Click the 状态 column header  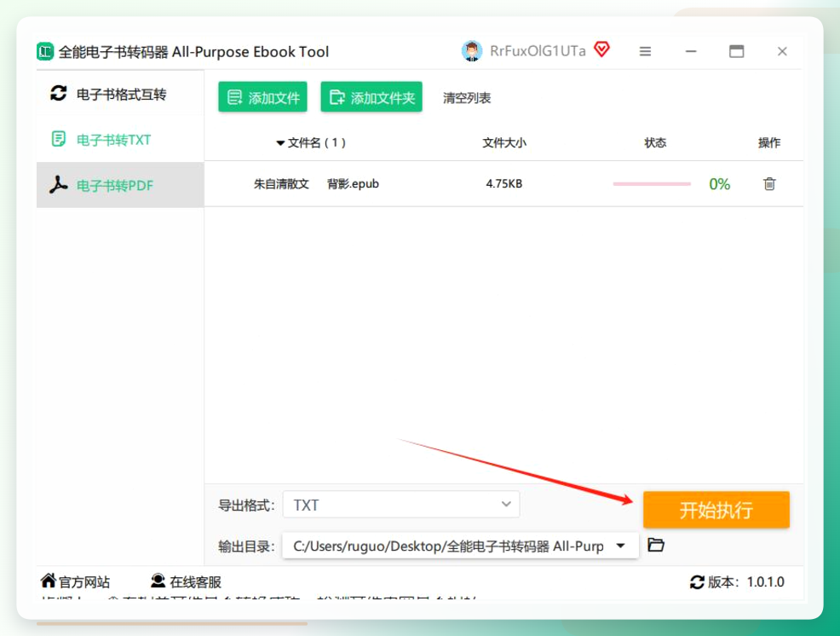coord(654,142)
